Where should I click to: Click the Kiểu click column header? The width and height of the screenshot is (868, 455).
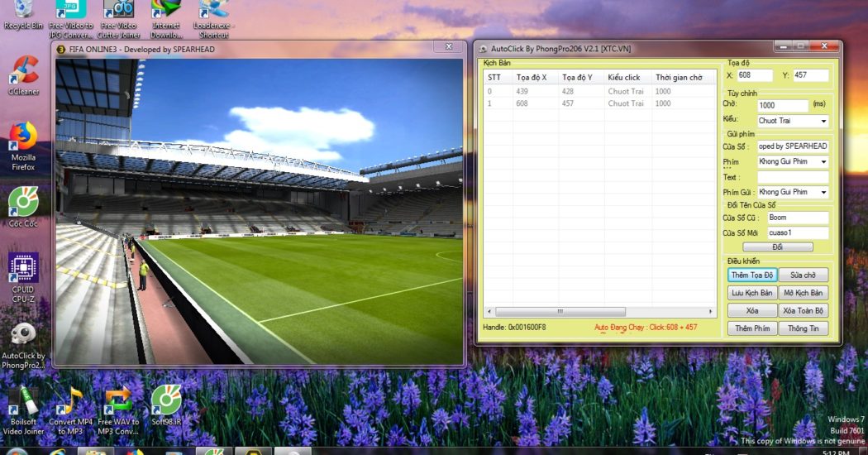(627, 78)
